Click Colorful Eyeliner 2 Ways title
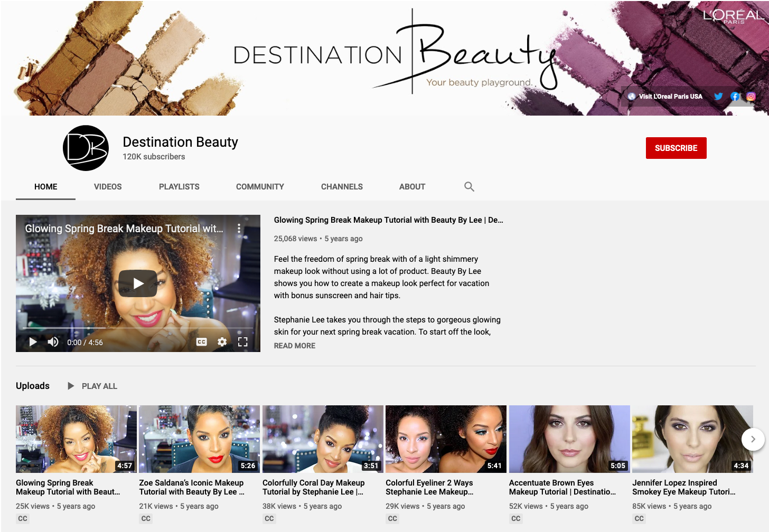769x532 pixels. (x=429, y=487)
